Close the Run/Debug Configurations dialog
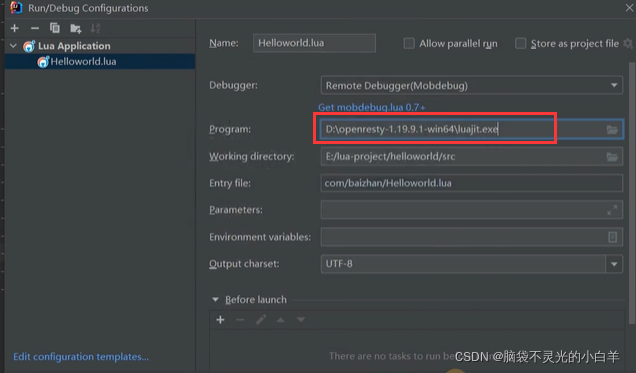This screenshot has height=373, width=636. point(629,8)
